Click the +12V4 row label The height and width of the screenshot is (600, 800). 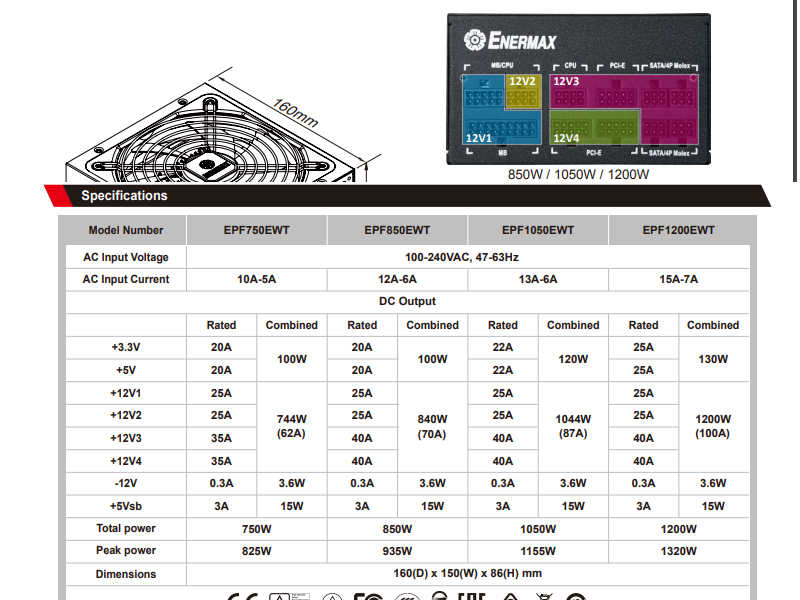(126, 461)
